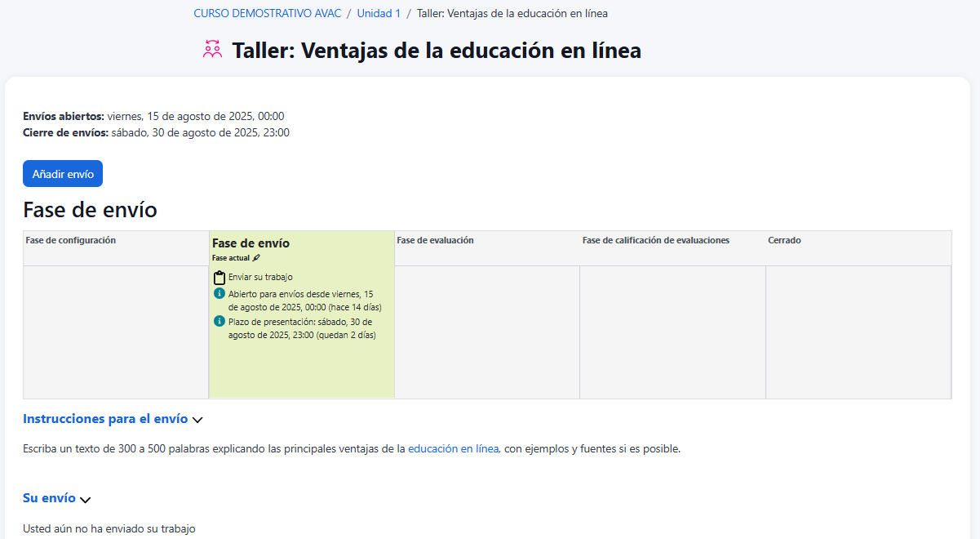
Task: Click the Taller breadcrumb current page item
Action: [512, 14]
